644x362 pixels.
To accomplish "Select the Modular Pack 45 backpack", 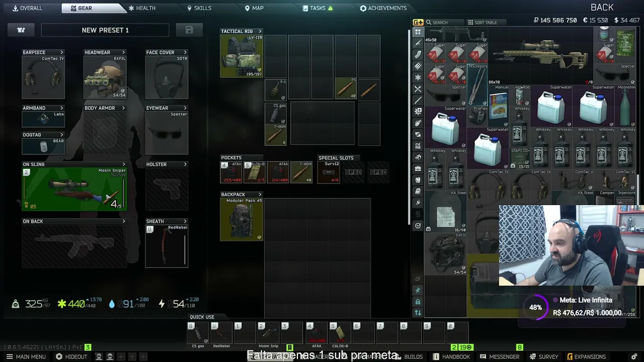I will [242, 219].
